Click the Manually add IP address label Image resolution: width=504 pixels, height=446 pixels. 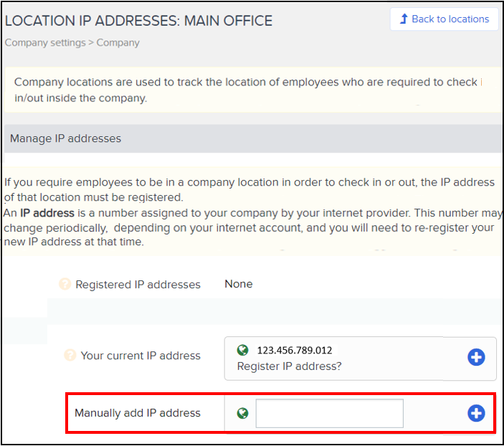click(x=138, y=413)
